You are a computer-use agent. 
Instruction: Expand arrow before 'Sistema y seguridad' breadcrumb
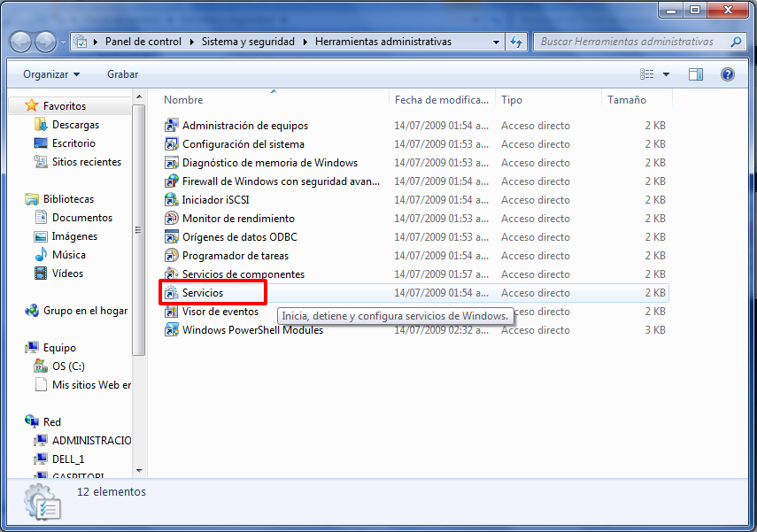tap(191, 42)
